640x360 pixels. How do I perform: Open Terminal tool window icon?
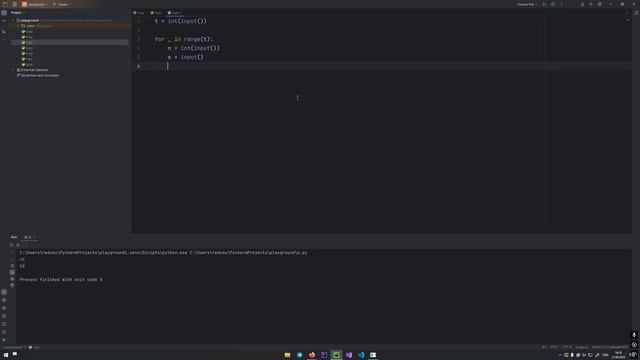[x=4, y=324]
